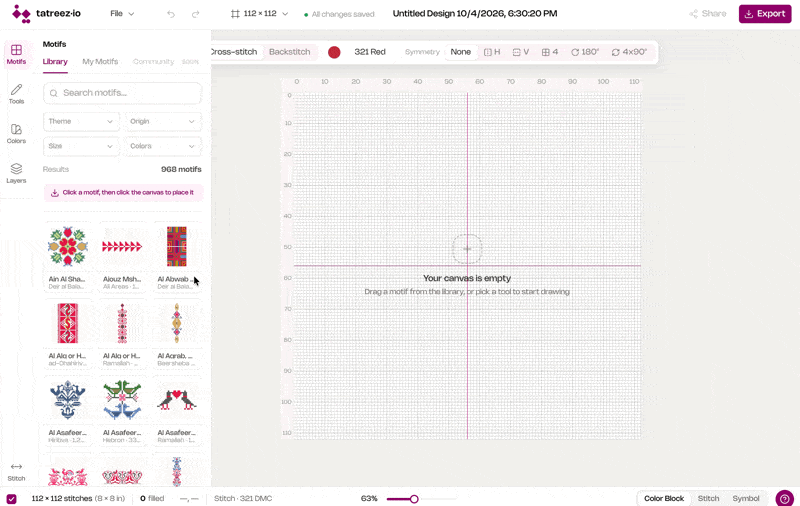Expand the Origin filter dropdown
The height and width of the screenshot is (506, 800).
tap(163, 121)
